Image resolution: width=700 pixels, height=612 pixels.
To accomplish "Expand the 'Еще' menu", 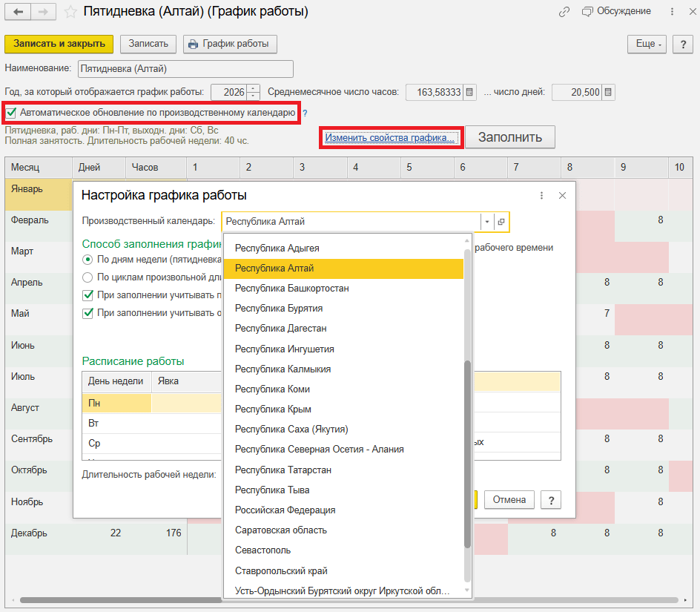I will pyautogui.click(x=648, y=44).
